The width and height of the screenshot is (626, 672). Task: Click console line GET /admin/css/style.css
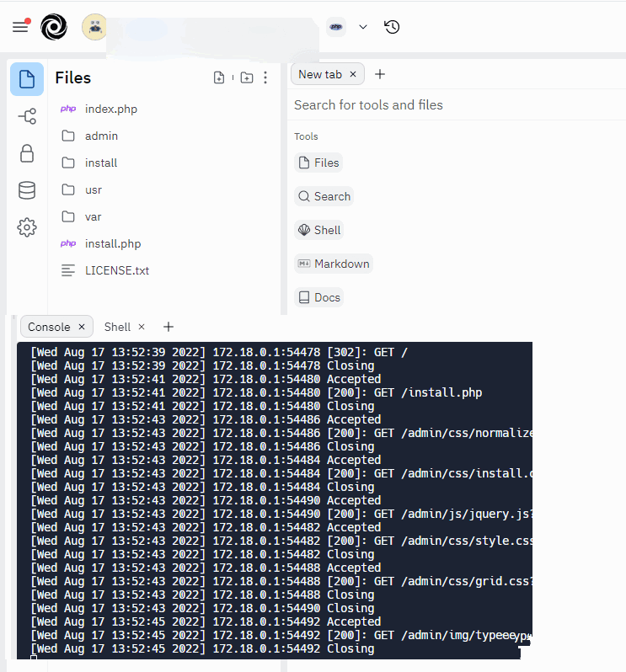281,541
